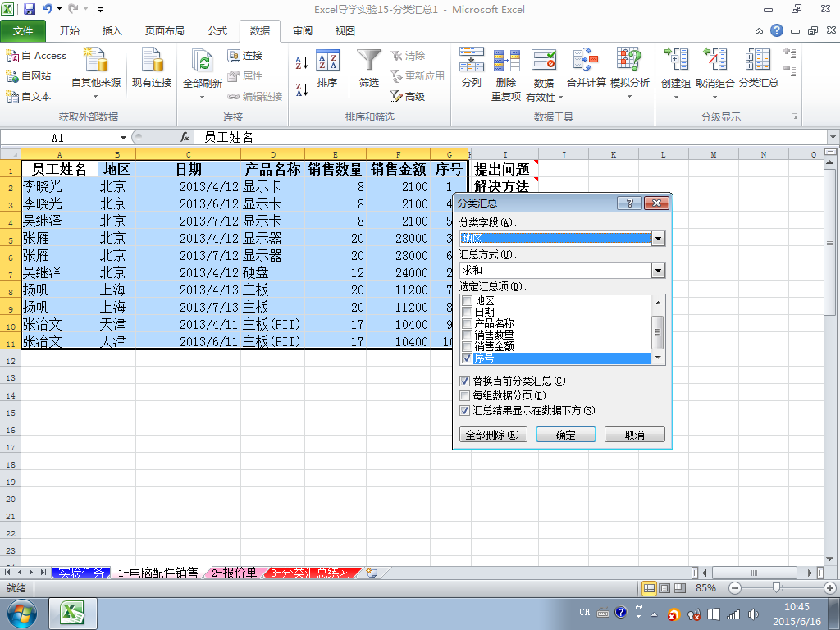Expand 创建组 dropdown arrow

(x=676, y=98)
